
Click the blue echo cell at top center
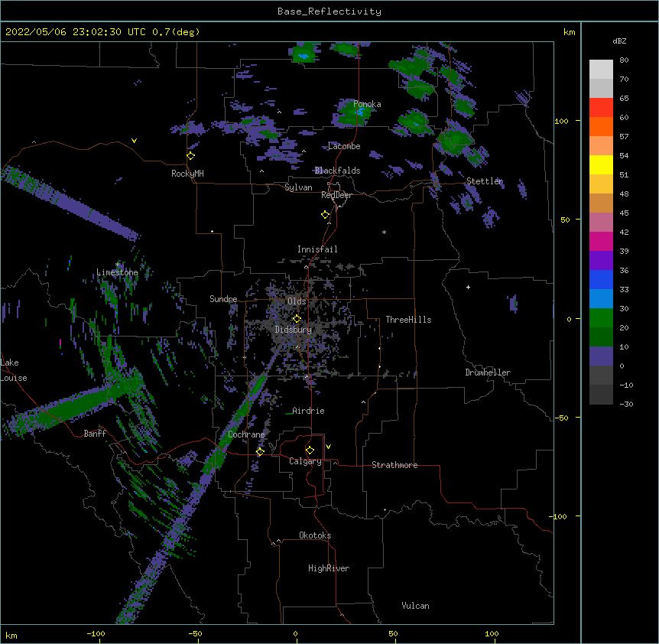[303, 55]
